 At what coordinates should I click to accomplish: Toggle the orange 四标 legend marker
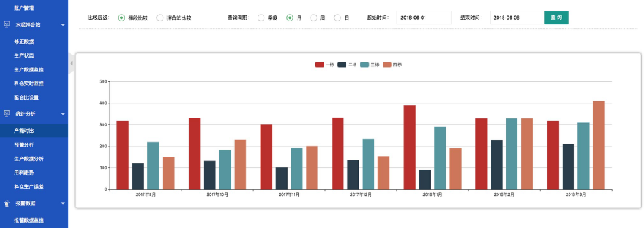click(x=387, y=65)
